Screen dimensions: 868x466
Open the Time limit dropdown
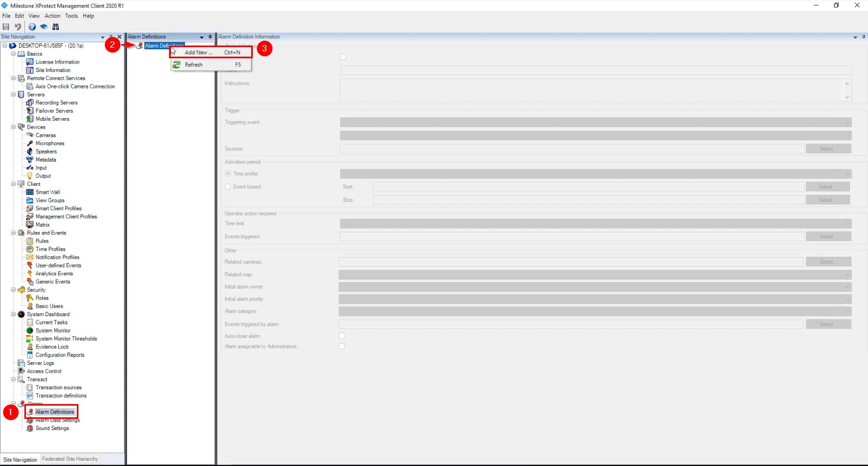tap(596, 223)
